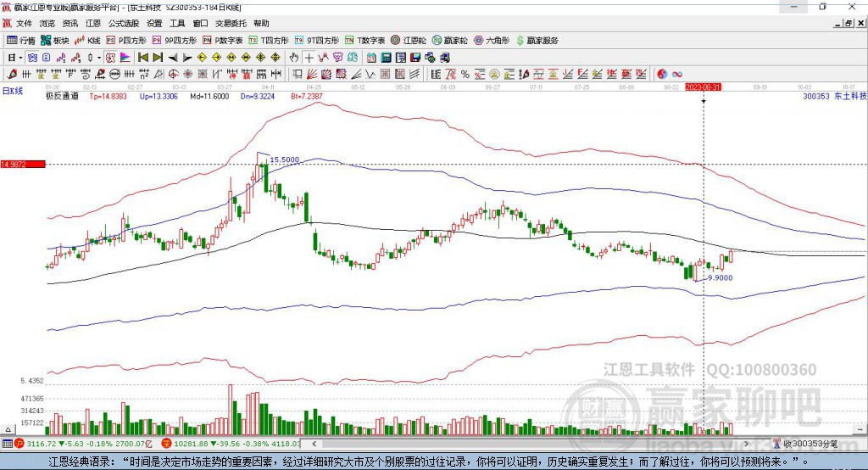This screenshot has height=470, width=868.
Task: Select the hand pan tool
Action: [294, 58]
